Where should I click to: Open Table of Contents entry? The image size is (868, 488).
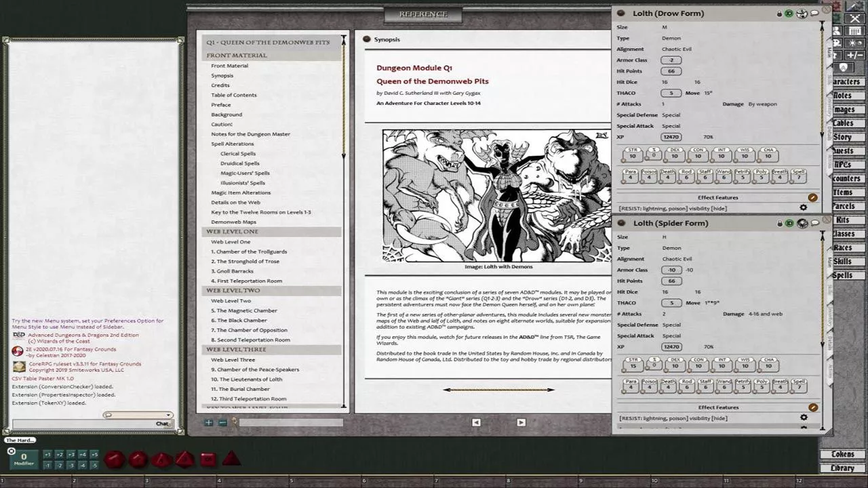coord(233,95)
